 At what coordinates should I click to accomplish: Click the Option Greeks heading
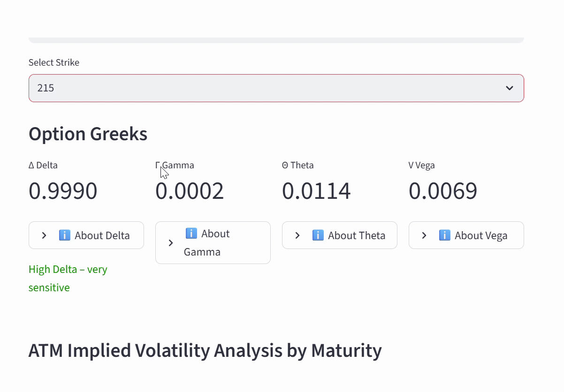(x=88, y=134)
